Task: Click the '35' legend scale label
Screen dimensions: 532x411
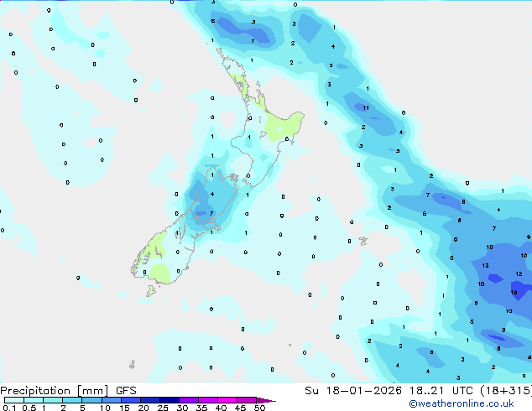Action: (x=201, y=408)
